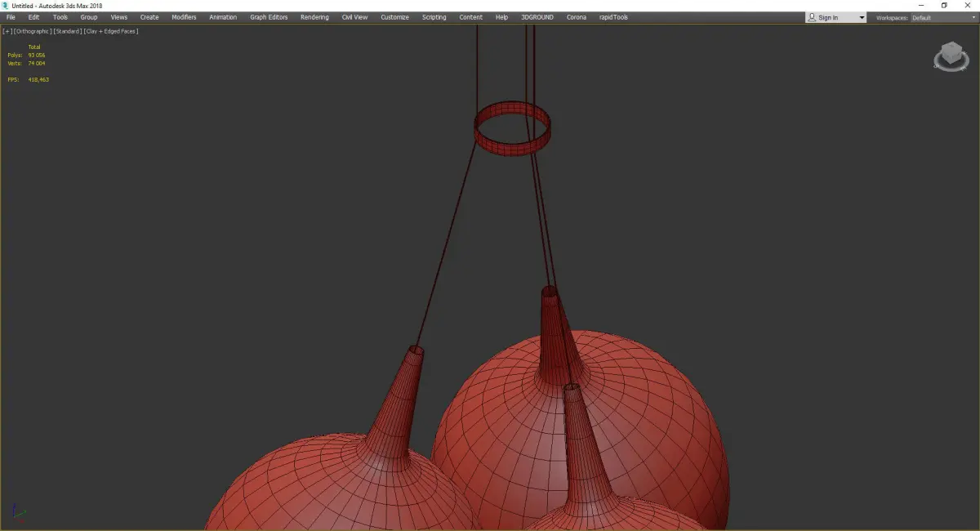Click the Polys count statistic text
The height and width of the screenshot is (531, 980).
pyautogui.click(x=27, y=55)
